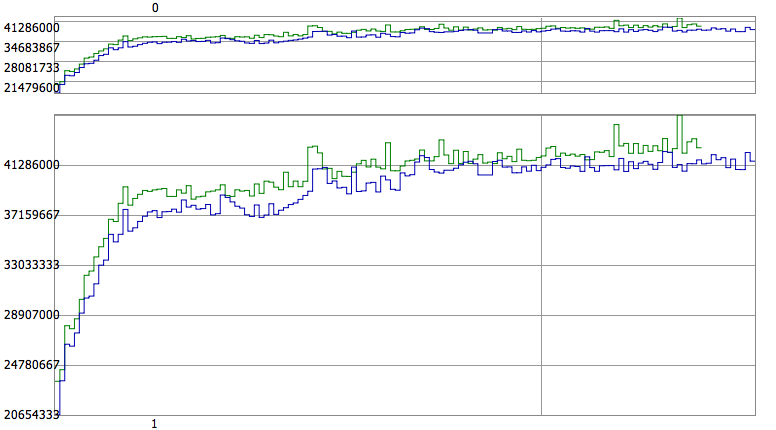Click the 37159667 axis label
This screenshot has width=776, height=430.
(x=31, y=215)
